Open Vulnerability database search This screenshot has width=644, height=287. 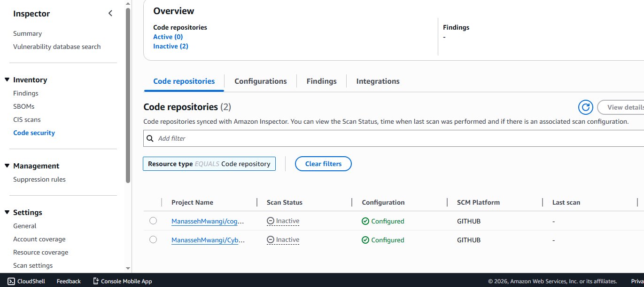[57, 47]
